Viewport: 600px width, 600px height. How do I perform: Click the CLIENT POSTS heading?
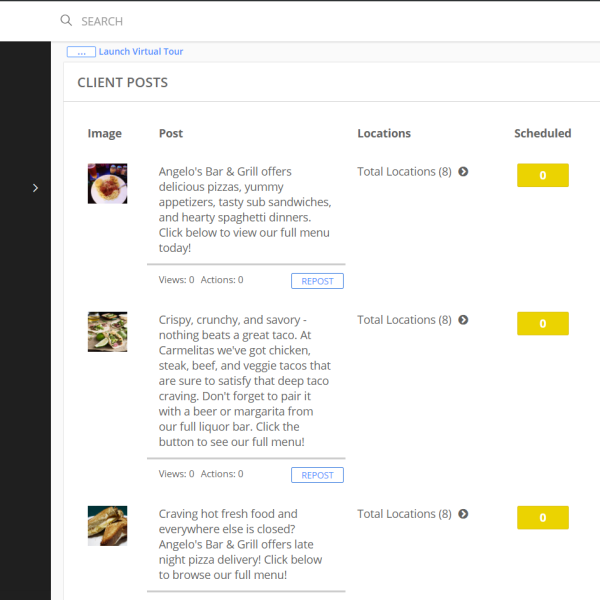pos(122,82)
